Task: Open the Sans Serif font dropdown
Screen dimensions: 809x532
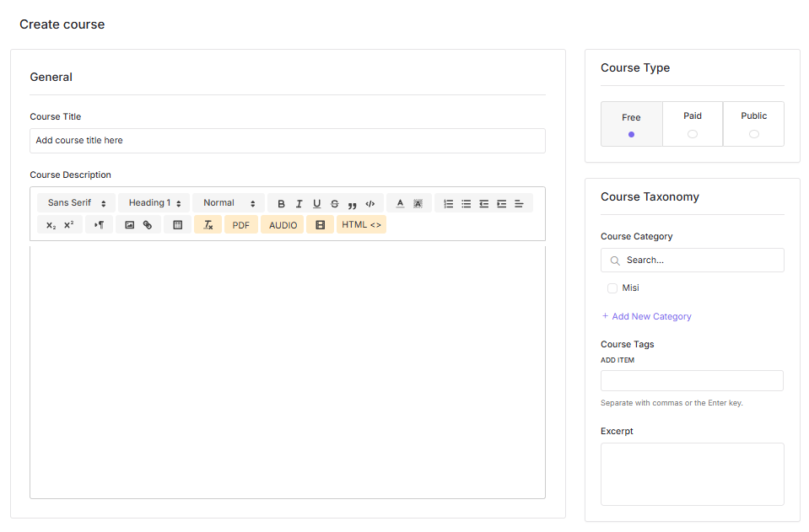Action: (76, 203)
